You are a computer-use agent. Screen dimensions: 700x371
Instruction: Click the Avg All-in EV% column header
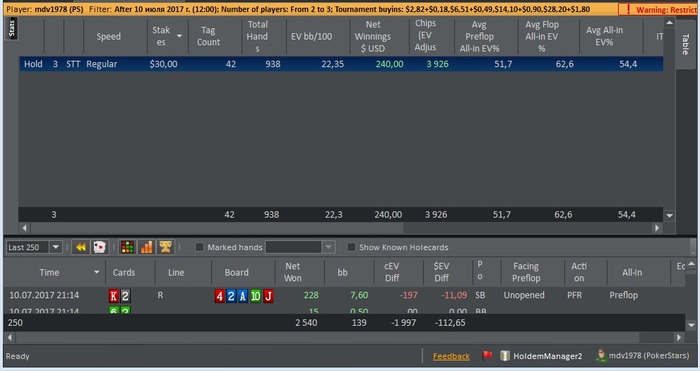point(604,36)
